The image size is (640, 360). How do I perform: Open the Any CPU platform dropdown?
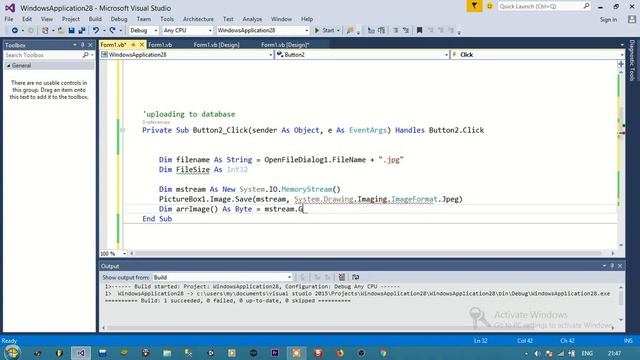(187, 30)
